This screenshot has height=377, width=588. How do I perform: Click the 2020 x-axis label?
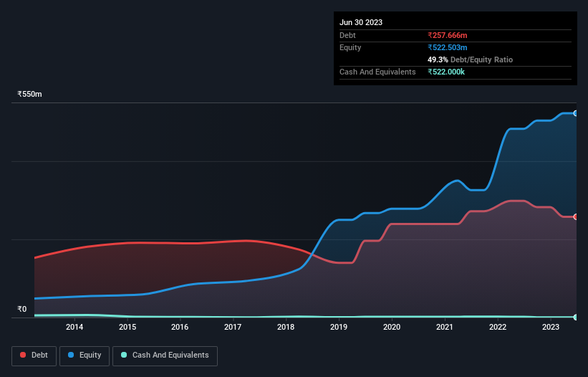tap(392, 327)
